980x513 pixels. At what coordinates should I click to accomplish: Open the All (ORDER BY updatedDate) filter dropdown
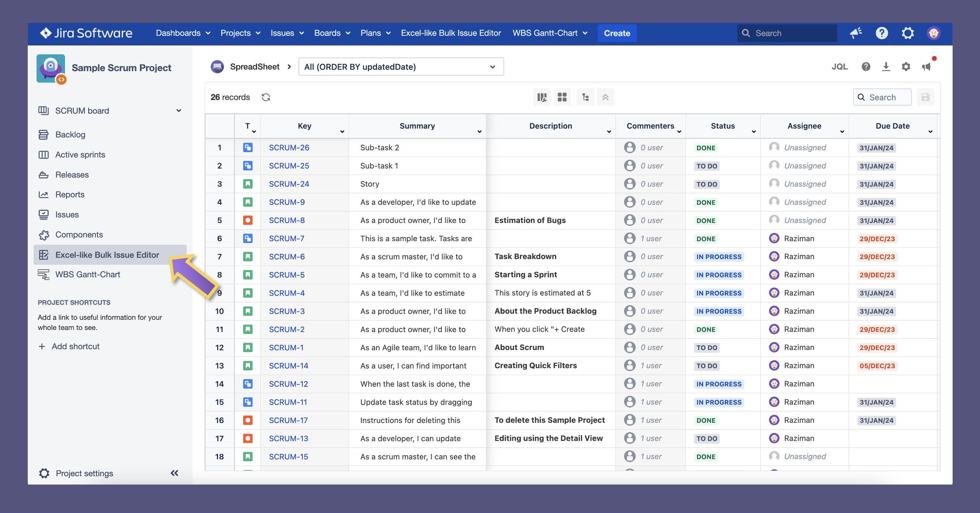(x=400, y=66)
